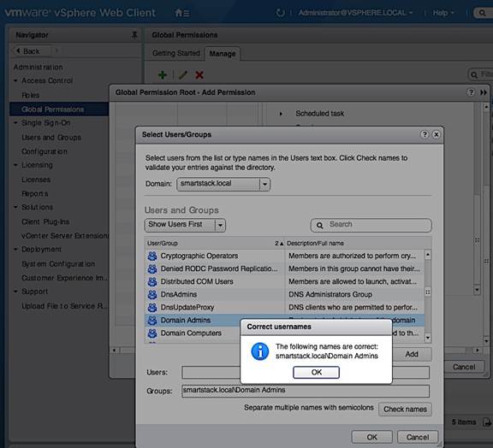Screen dimensions: 493x448
Task: Collapse the Licensing tree node
Action: click(x=15, y=165)
